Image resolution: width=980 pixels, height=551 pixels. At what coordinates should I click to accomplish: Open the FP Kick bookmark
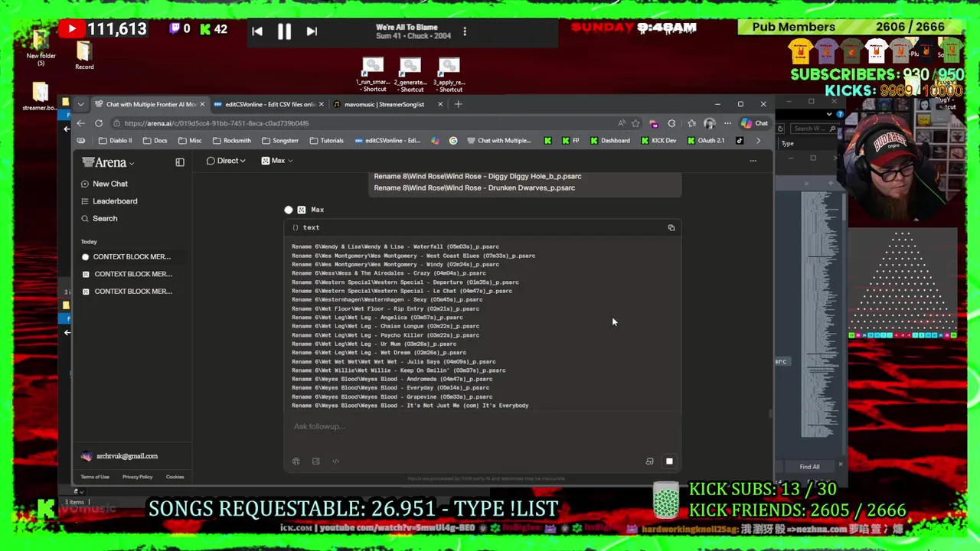pos(570,141)
